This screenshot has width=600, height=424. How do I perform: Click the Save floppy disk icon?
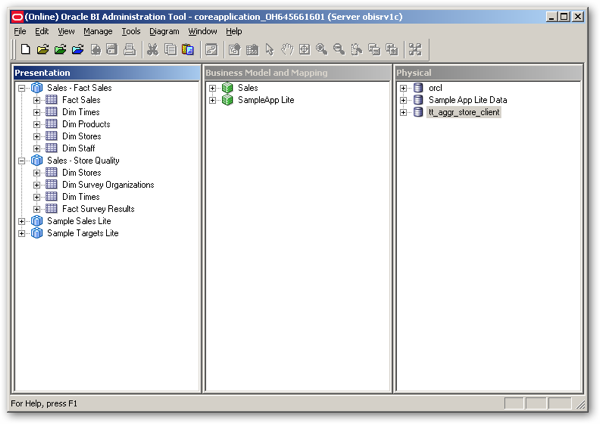pyautogui.click(x=112, y=49)
